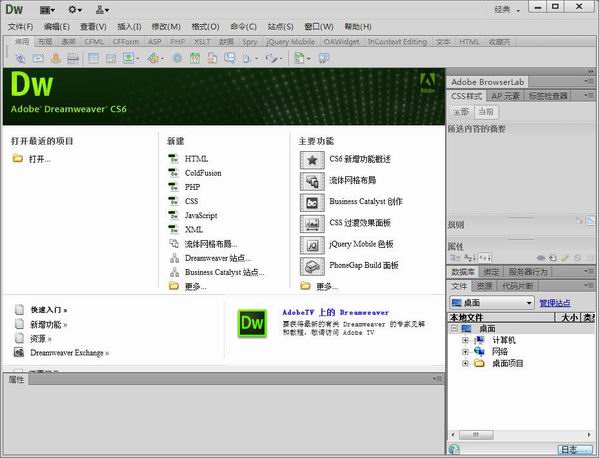Click the 流体网格布局 feature icon
This screenshot has width=599, height=458.
(312, 181)
